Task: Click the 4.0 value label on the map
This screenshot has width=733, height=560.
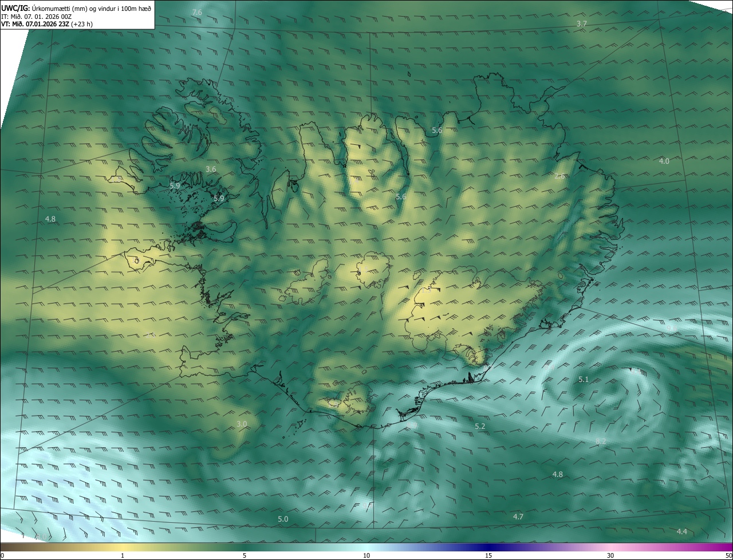Action: [x=664, y=161]
